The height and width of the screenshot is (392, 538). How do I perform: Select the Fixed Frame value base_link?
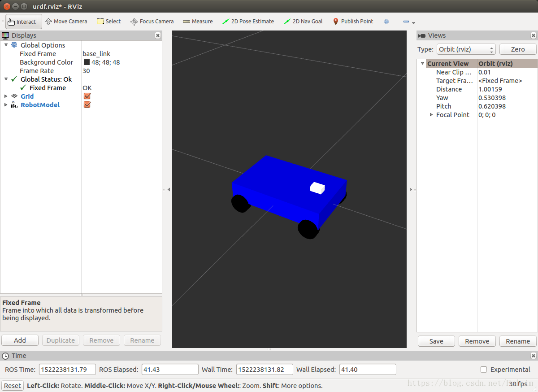point(96,54)
